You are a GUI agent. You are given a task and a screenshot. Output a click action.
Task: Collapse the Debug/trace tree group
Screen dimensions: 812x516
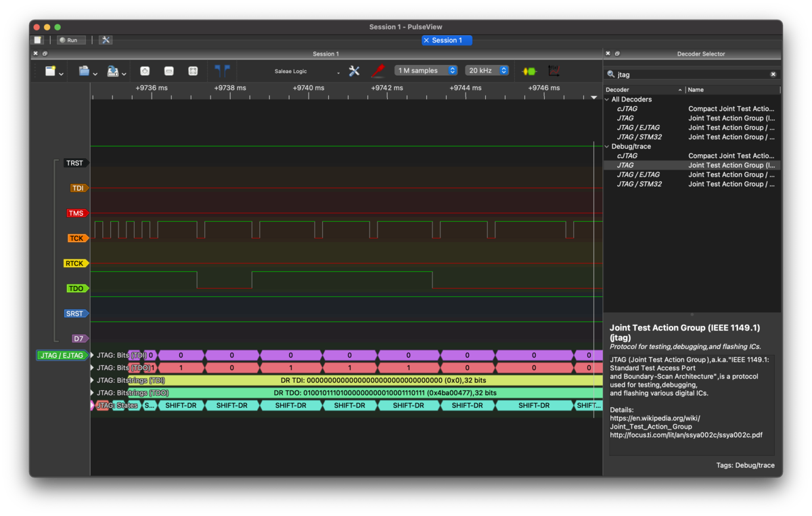pyautogui.click(x=607, y=147)
